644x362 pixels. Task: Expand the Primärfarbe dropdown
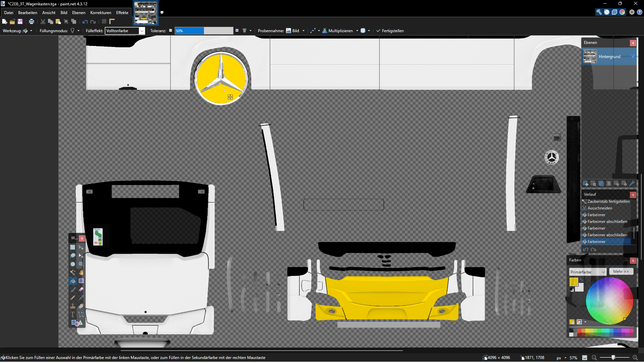[x=587, y=272]
